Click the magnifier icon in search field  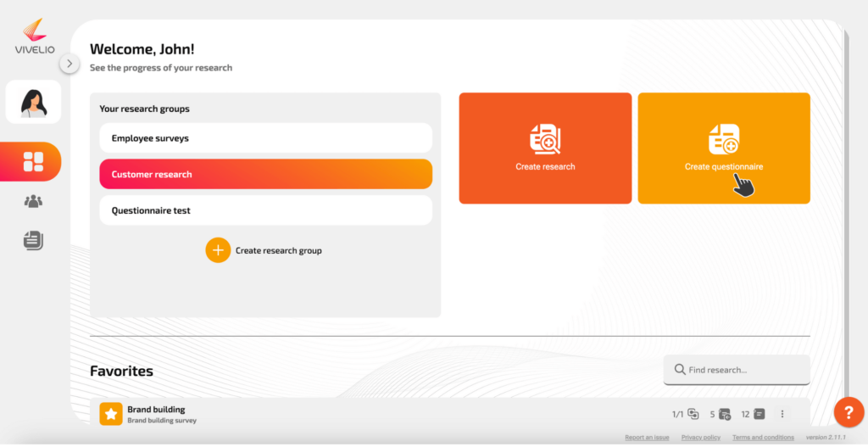pos(680,370)
